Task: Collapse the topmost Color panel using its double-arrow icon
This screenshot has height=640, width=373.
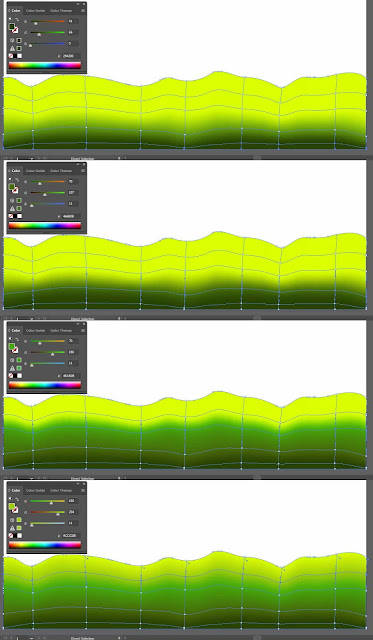Action: click(x=78, y=4)
